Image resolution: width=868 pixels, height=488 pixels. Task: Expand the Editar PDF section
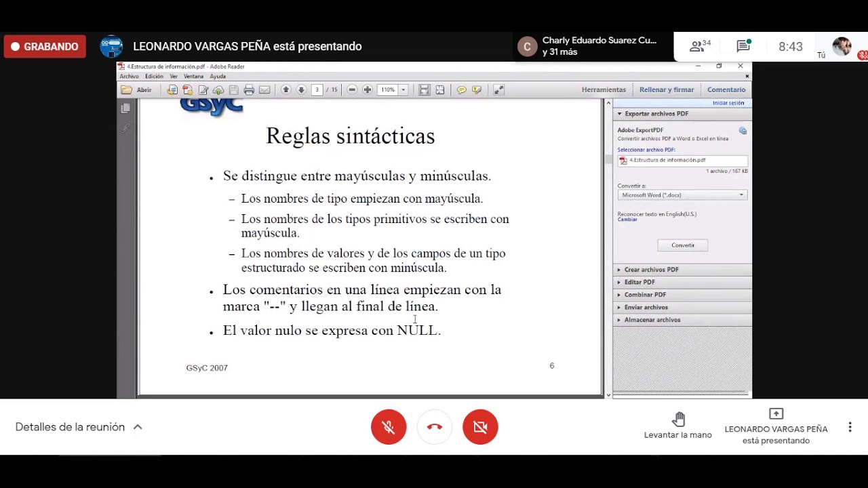(x=682, y=282)
